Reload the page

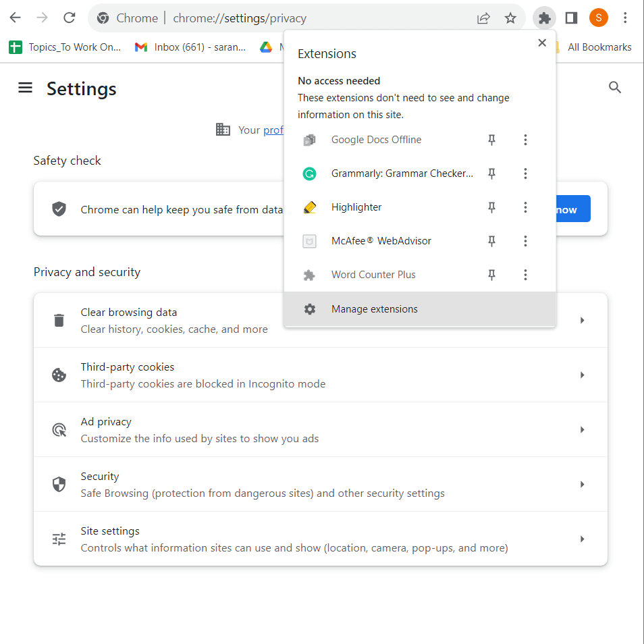(69, 18)
